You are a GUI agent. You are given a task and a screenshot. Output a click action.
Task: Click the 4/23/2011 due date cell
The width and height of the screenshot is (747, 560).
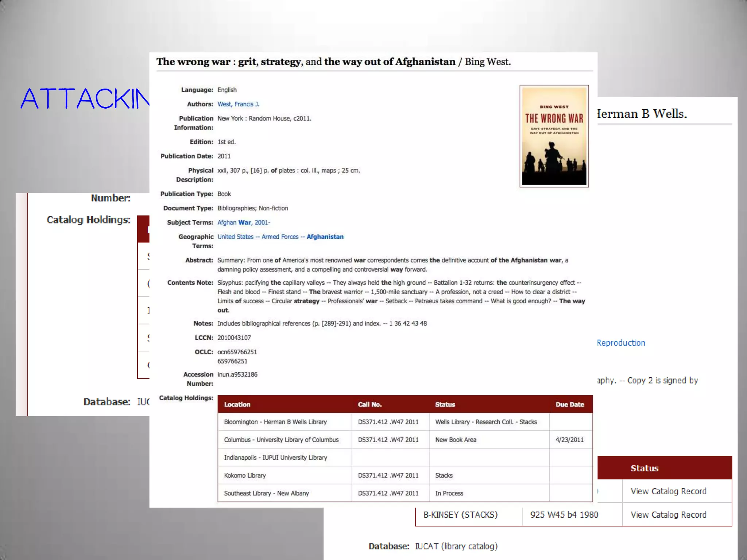(569, 440)
